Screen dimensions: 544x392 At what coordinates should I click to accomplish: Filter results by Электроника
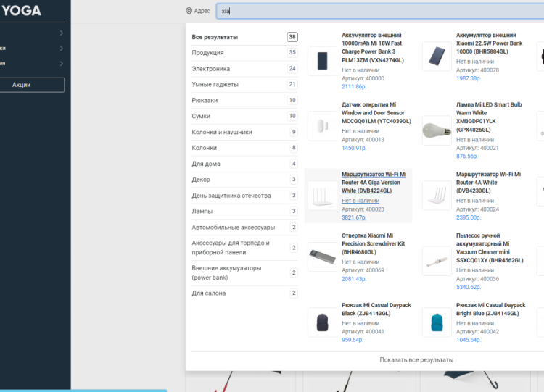244,69
